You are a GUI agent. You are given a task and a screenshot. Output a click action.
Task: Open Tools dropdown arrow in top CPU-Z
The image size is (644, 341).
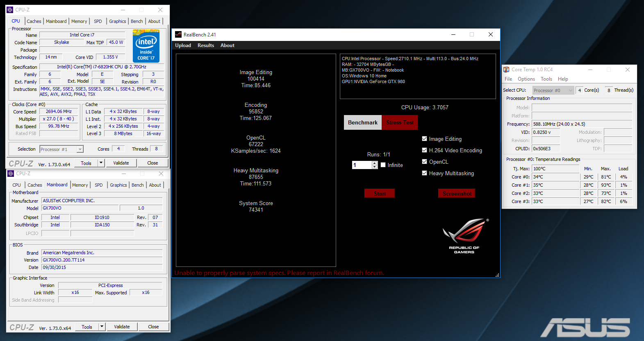(101, 163)
